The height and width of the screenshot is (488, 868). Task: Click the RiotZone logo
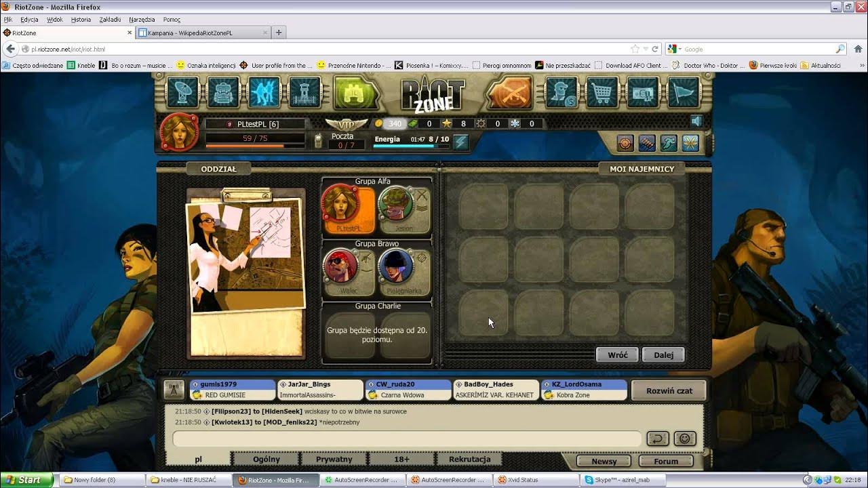[433, 95]
